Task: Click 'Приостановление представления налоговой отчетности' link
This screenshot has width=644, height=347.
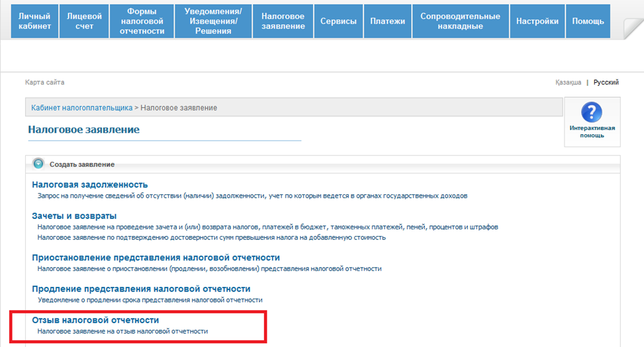Action: click(156, 257)
